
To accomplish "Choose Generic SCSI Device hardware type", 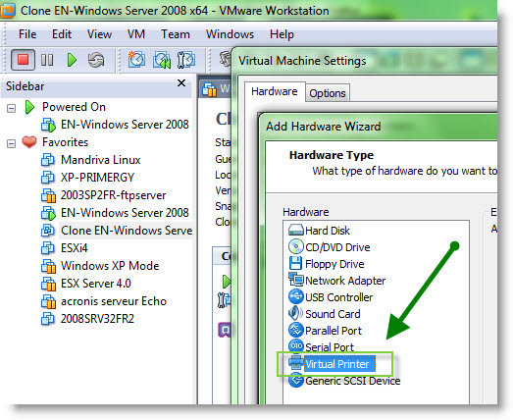I will (353, 381).
